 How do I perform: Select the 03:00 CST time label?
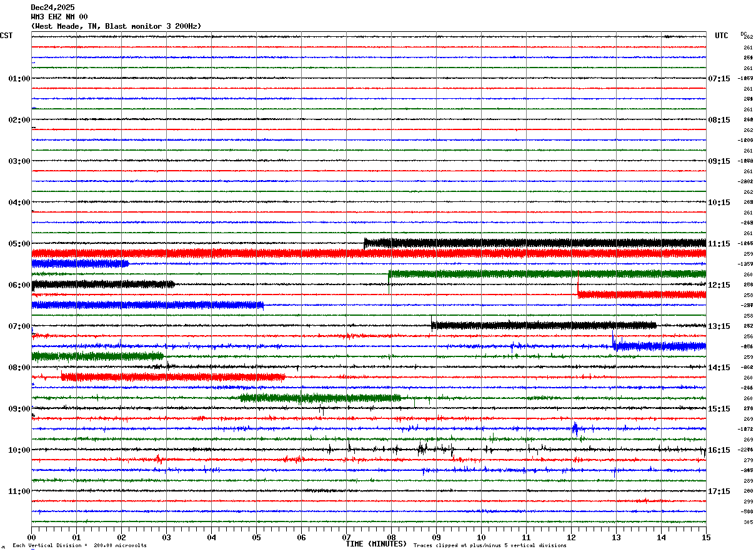click(x=19, y=161)
